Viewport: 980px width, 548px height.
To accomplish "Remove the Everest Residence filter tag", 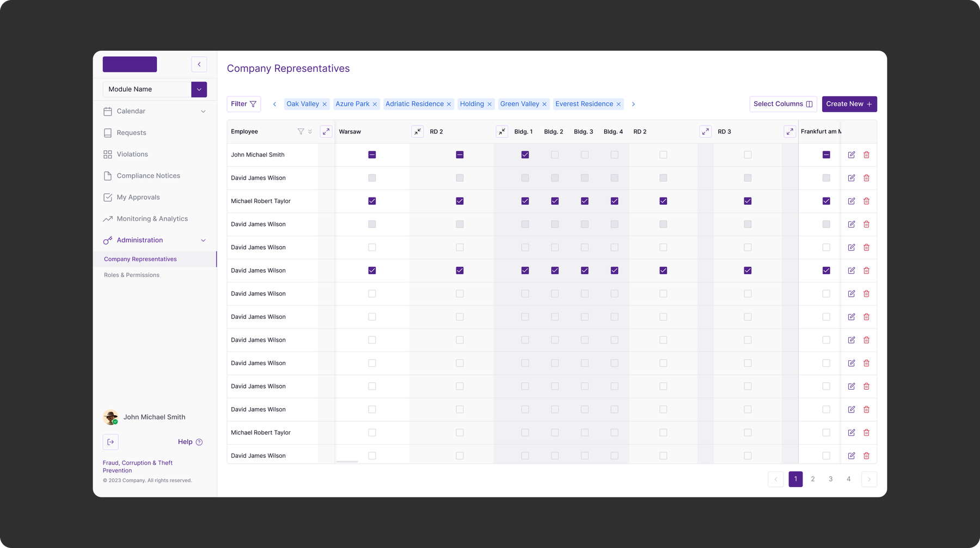I will pos(618,104).
